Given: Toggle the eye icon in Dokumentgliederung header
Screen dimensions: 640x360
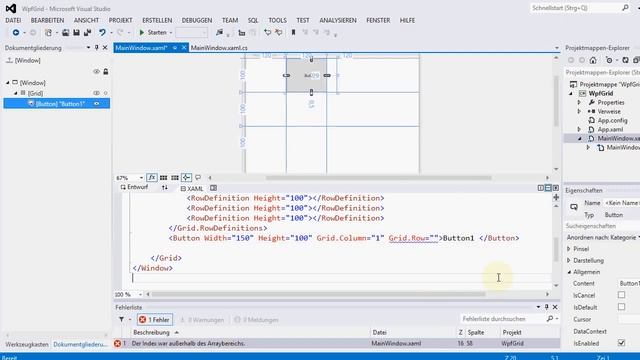Looking at the screenshot, I should coord(96,71).
